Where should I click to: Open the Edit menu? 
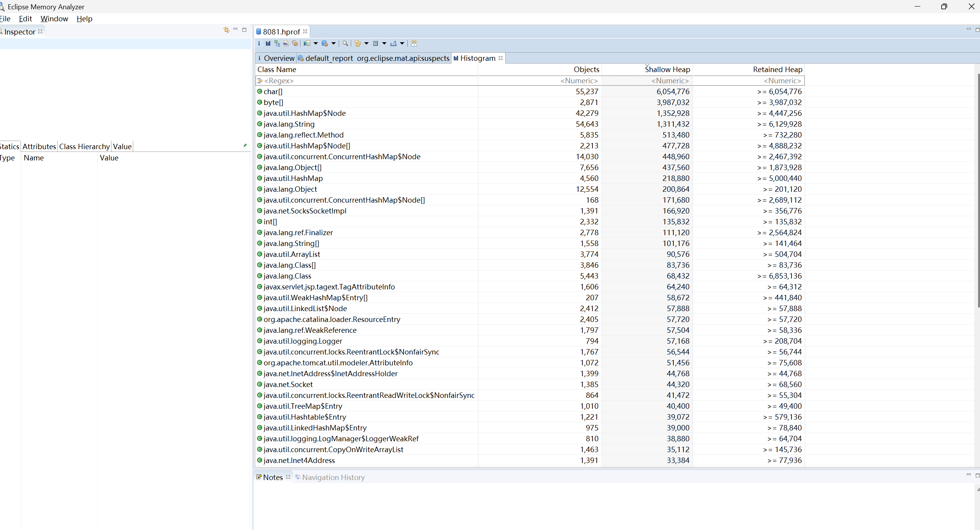tap(25, 19)
